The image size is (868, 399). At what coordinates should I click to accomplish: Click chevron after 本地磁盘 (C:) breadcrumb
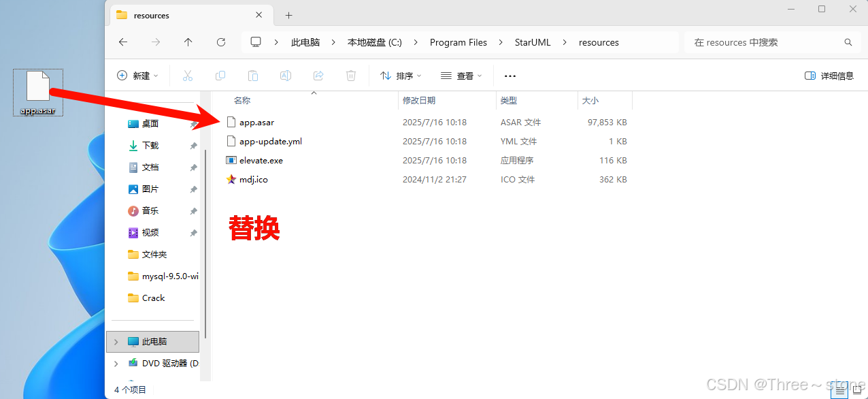(416, 42)
